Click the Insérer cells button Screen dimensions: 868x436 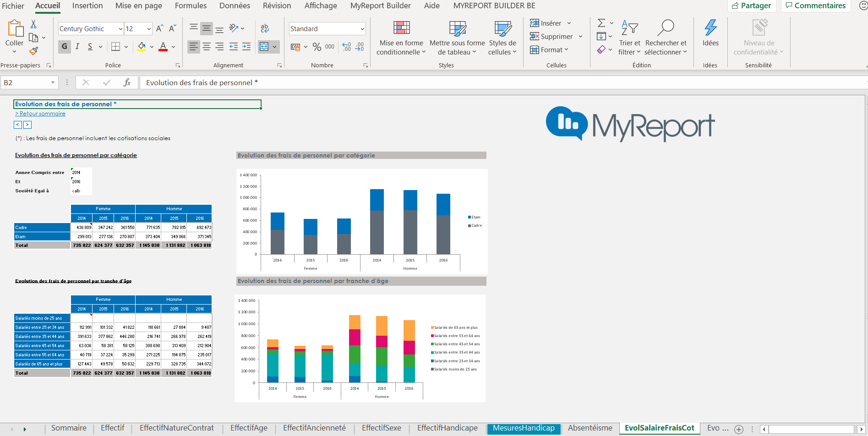click(x=546, y=23)
